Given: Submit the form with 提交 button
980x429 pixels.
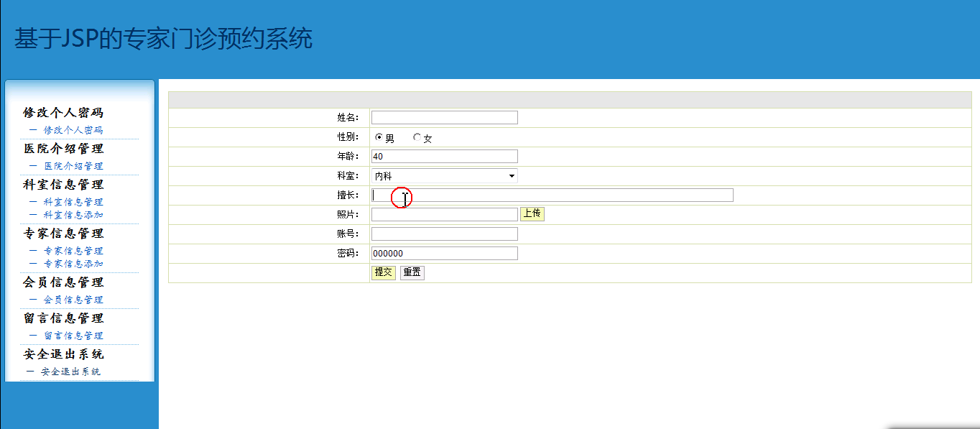Looking at the screenshot, I should 384,272.
